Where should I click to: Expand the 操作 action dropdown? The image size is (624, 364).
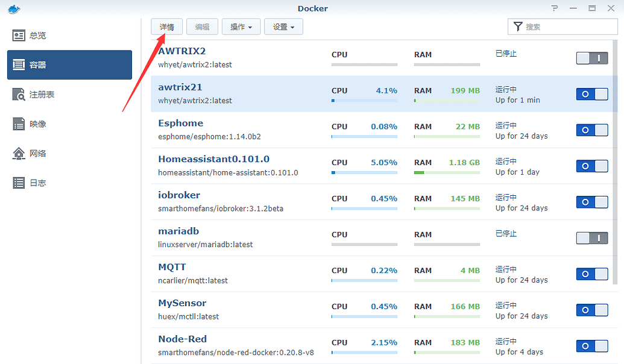pos(241,27)
